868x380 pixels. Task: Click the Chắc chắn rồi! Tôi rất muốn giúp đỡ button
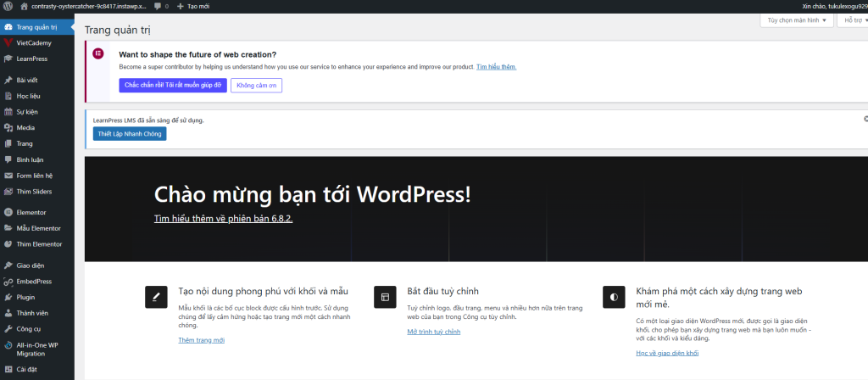[x=173, y=86]
